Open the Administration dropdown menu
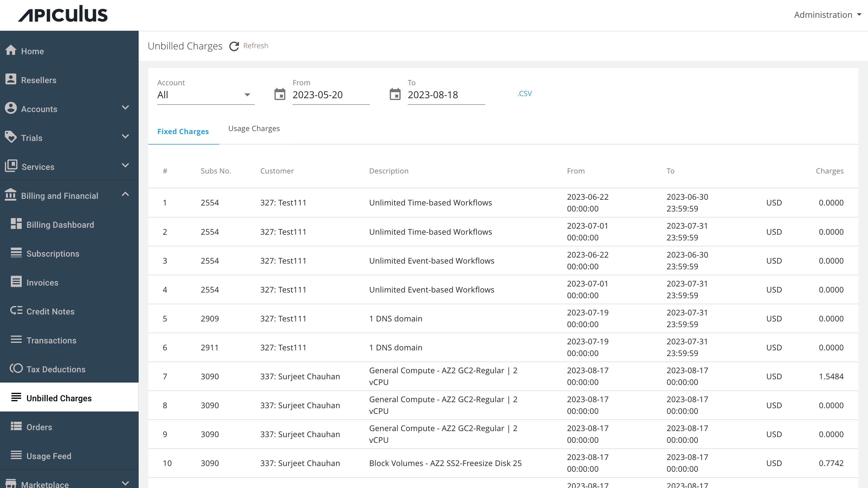Image resolution: width=868 pixels, height=488 pixels. [x=828, y=15]
